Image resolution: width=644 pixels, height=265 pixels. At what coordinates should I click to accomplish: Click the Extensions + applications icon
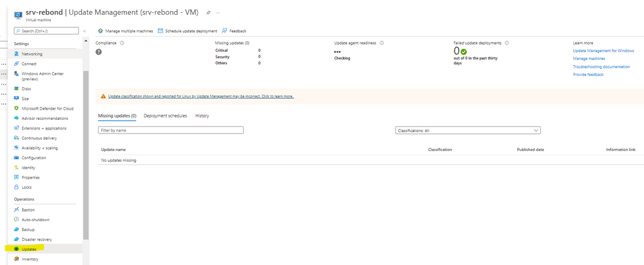16,128
